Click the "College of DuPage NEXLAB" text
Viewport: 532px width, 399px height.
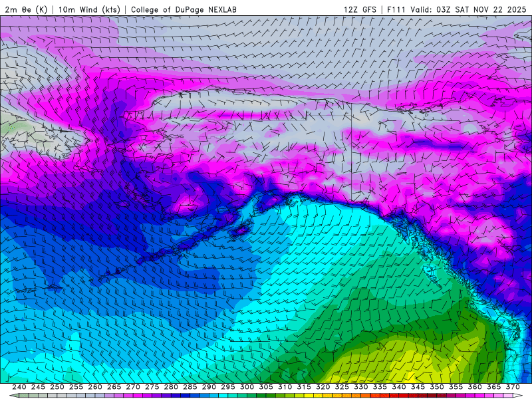(184, 9)
